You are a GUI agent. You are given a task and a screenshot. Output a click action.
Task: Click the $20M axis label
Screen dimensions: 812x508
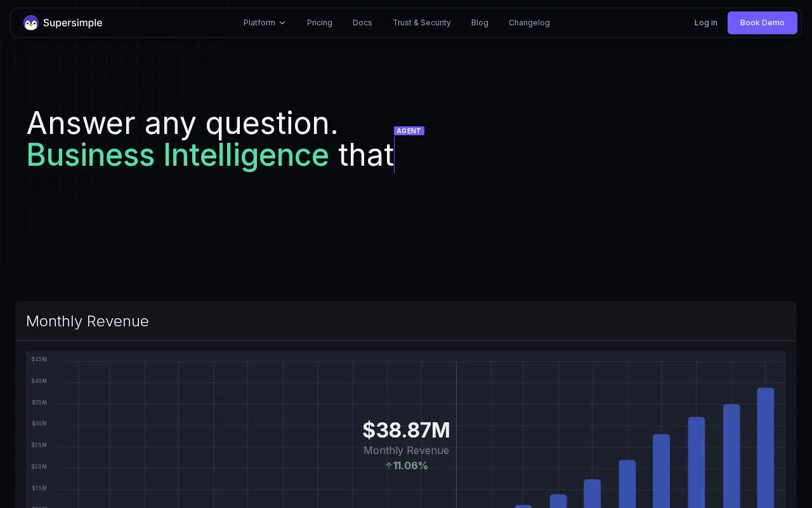coord(39,467)
